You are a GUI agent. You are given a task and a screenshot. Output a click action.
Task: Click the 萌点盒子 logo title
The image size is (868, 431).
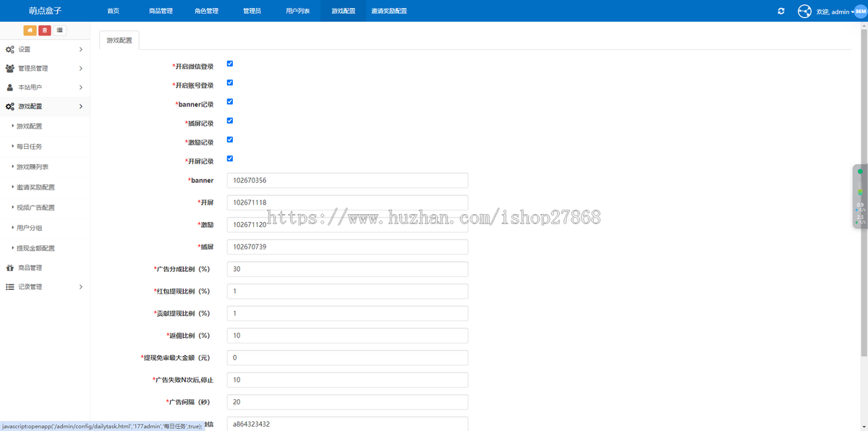[46, 11]
